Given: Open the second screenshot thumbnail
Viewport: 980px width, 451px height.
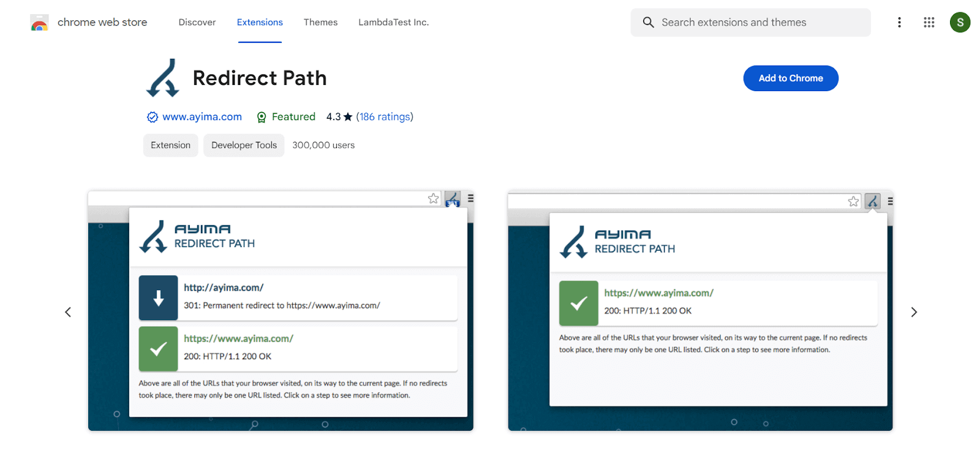Looking at the screenshot, I should 700,310.
